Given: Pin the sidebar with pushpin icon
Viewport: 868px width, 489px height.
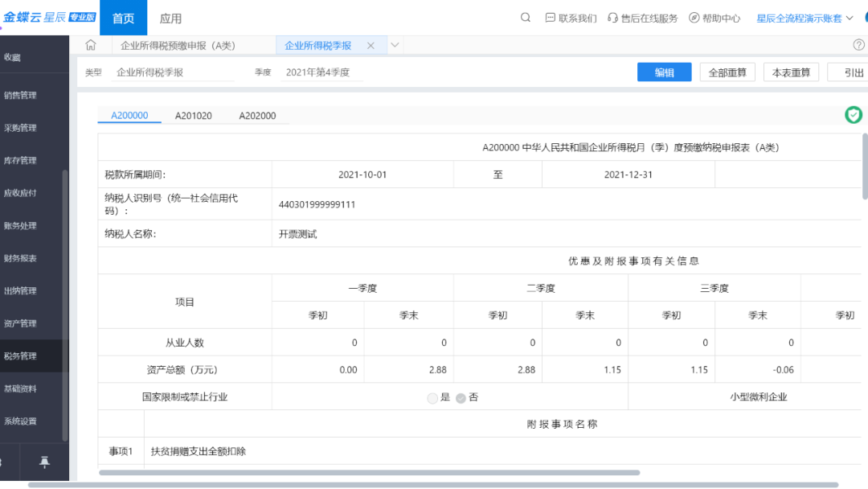Looking at the screenshot, I should 44,462.
